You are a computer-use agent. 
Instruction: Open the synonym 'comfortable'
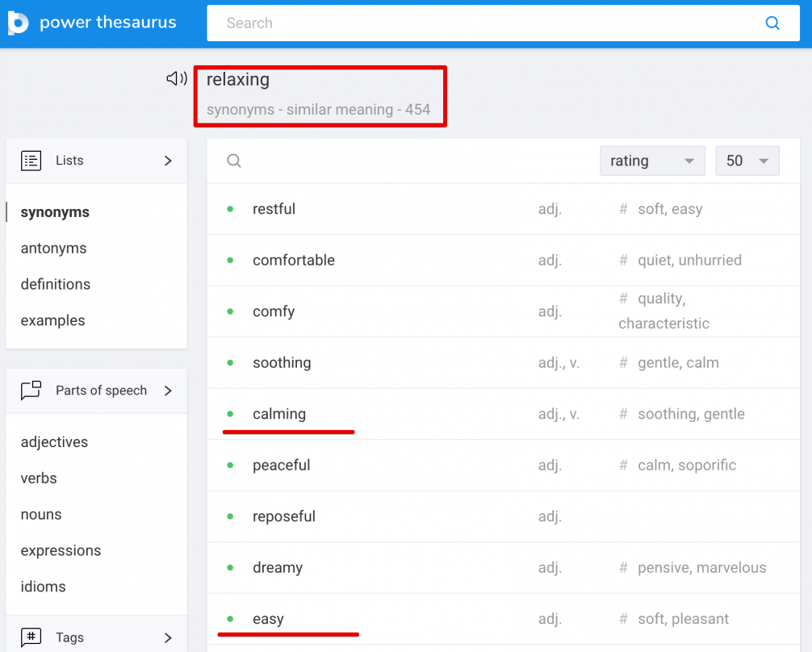coord(294,260)
